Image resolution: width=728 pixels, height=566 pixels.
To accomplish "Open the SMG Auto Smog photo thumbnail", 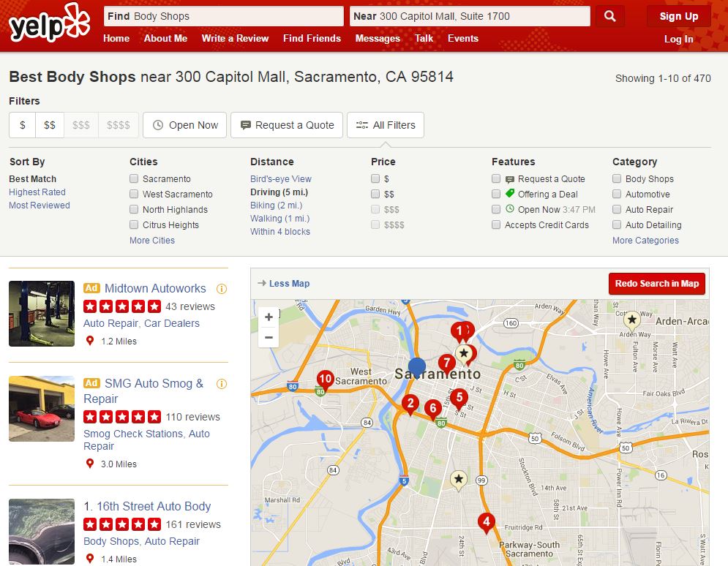I will tap(42, 409).
